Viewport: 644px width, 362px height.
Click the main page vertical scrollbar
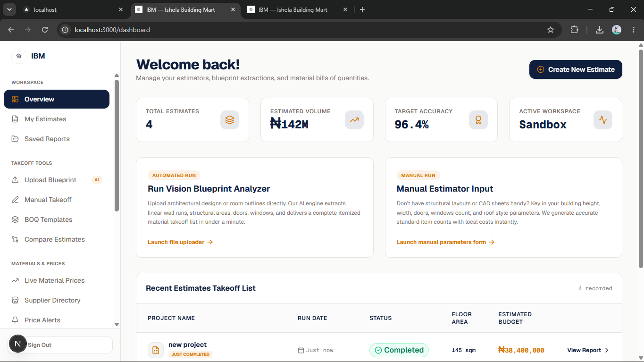641,158
